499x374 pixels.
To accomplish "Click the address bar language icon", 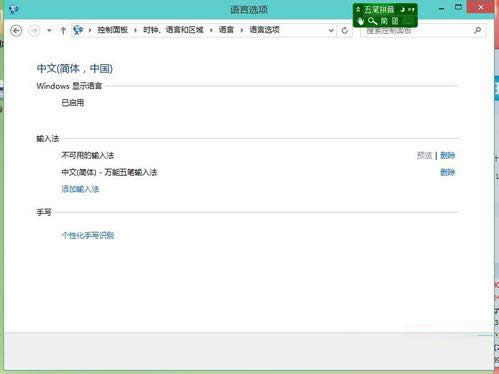I will click(78, 30).
